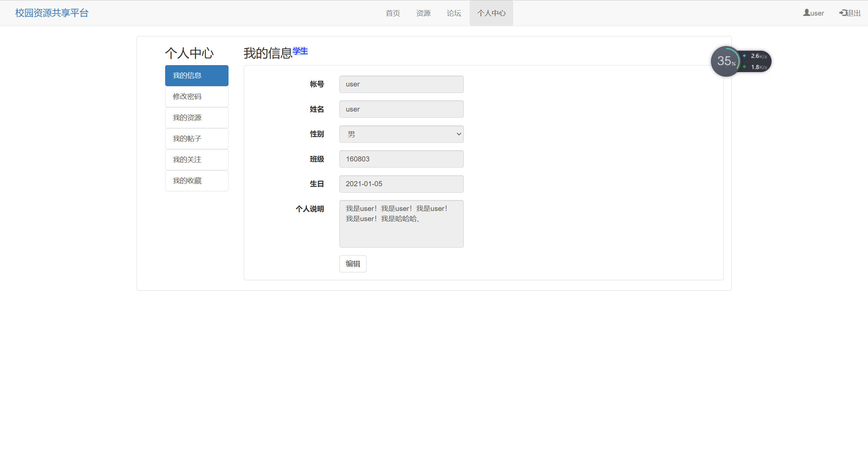Go to the 论坛 tab
The image size is (868, 466).
[x=453, y=13]
